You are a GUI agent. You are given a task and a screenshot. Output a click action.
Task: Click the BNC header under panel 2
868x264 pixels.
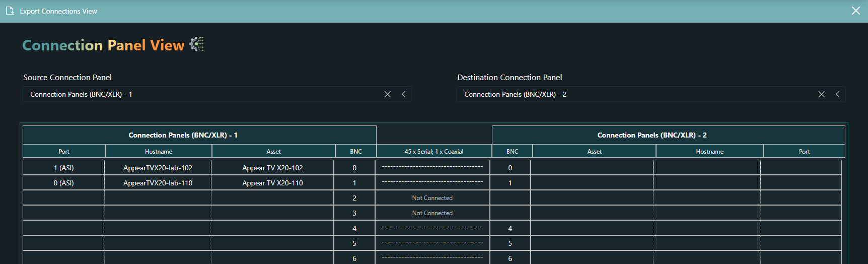513,151
